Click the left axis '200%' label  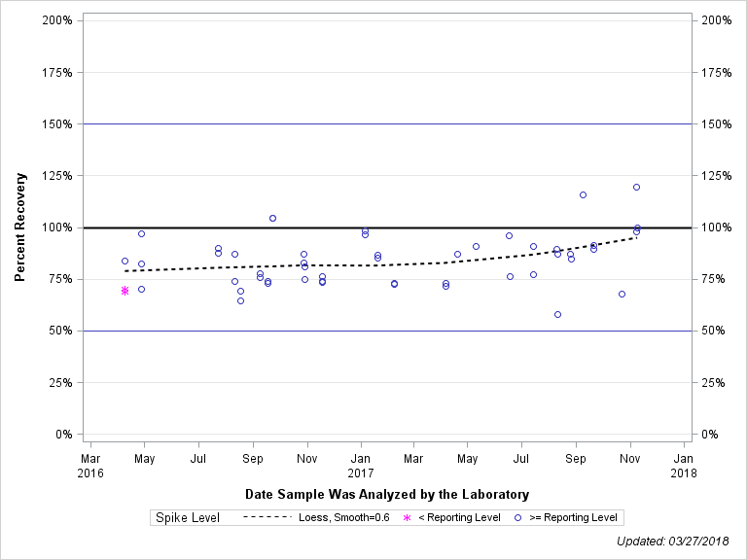(x=57, y=20)
